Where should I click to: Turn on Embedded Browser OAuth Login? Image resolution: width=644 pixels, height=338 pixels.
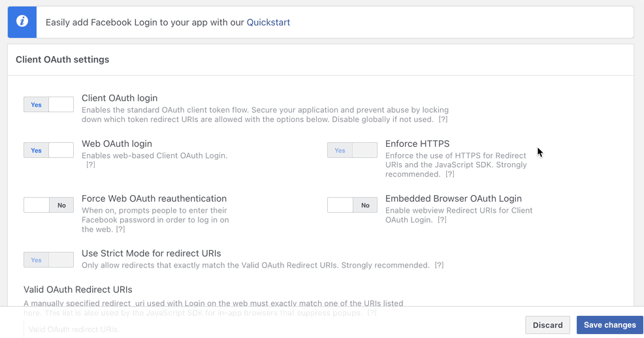tap(352, 205)
